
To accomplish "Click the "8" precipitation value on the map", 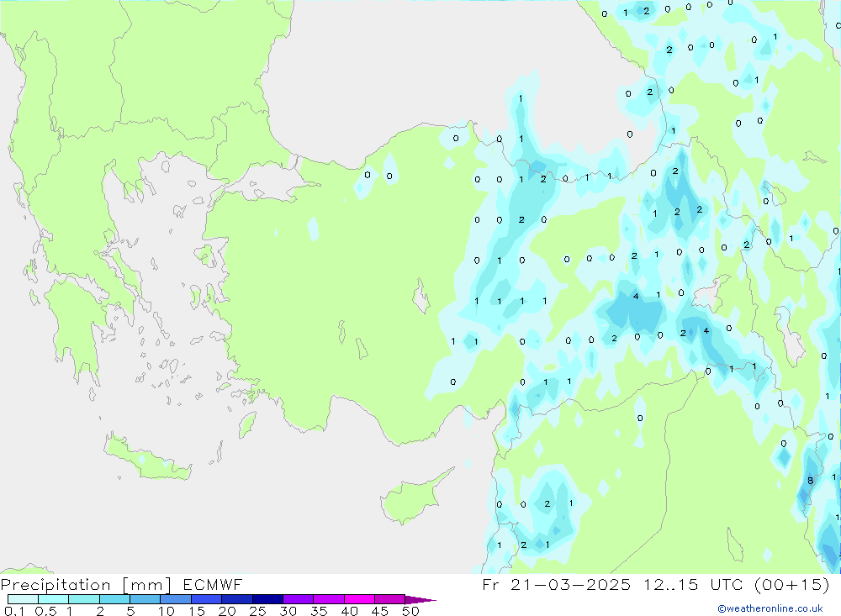I will pos(811,481).
